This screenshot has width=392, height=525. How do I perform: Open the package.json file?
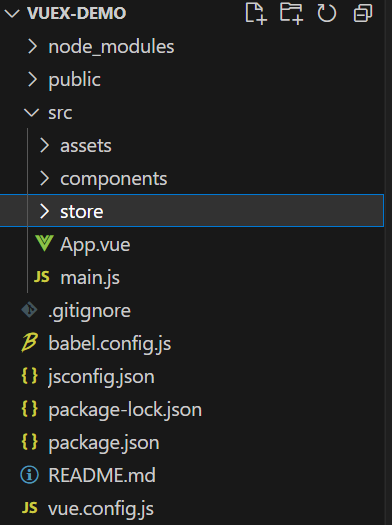tap(104, 443)
